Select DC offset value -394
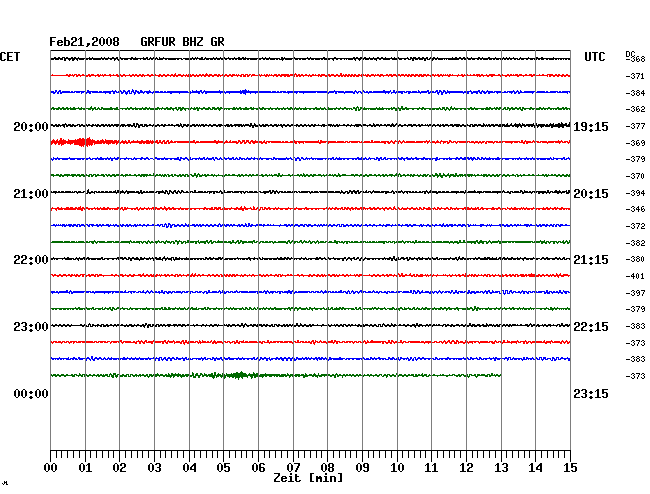This screenshot has height=494, width=650. (x=635, y=193)
